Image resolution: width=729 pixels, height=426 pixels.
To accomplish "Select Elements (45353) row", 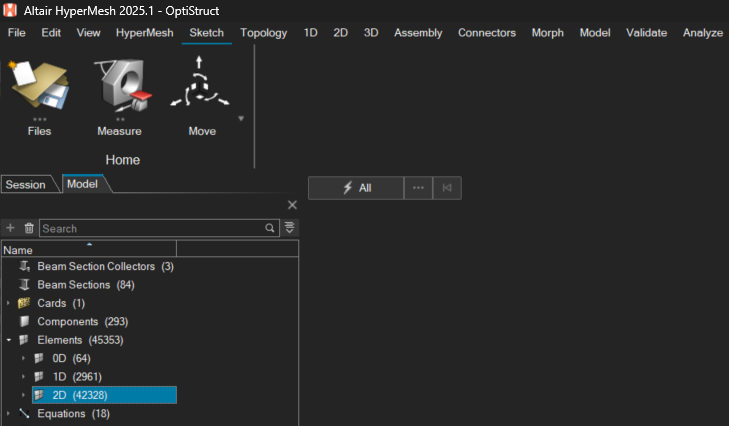I will (x=80, y=340).
